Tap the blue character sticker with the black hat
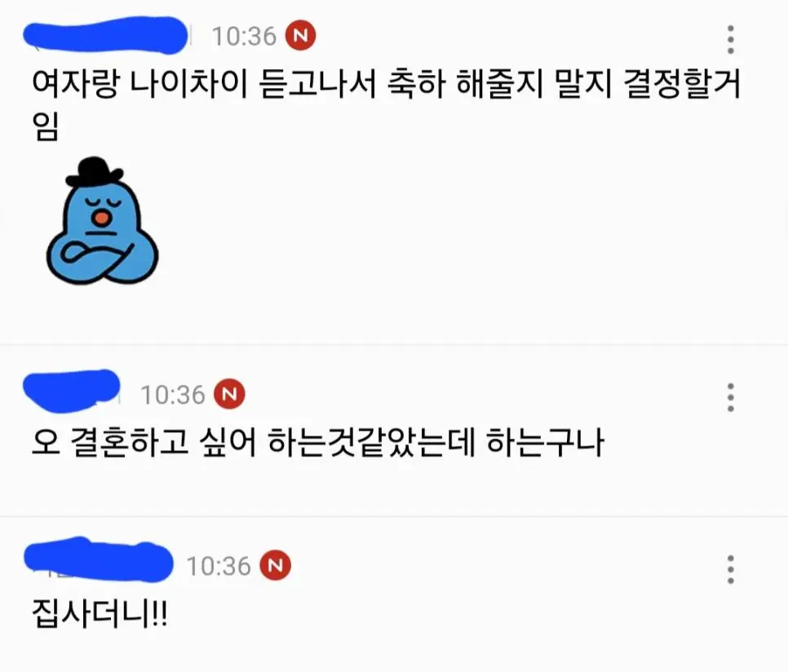The width and height of the screenshot is (788, 672). (102, 220)
